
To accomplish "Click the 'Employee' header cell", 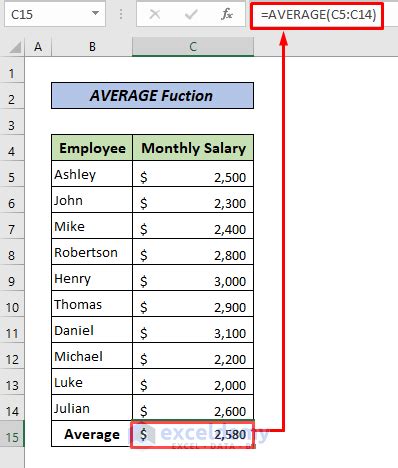I will (x=92, y=148).
